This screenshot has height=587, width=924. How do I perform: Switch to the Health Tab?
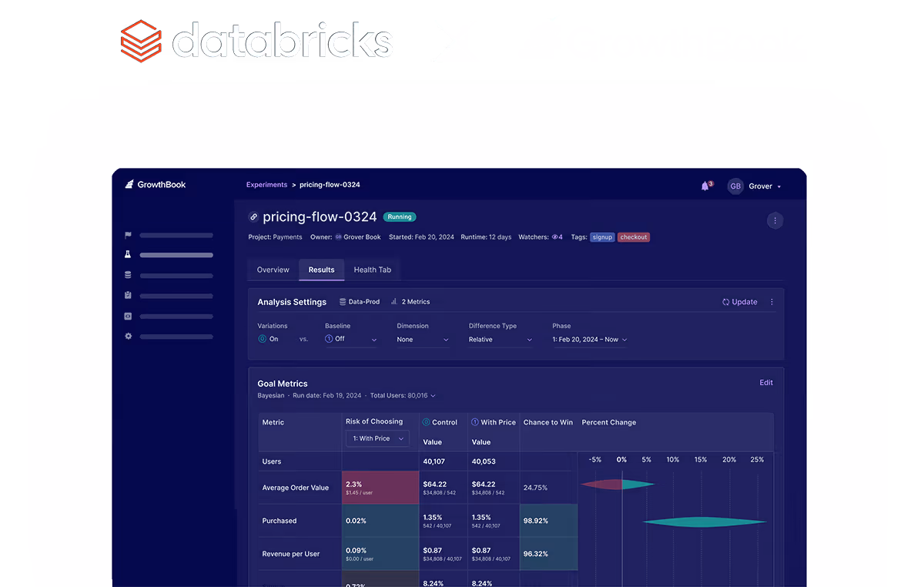373,270
